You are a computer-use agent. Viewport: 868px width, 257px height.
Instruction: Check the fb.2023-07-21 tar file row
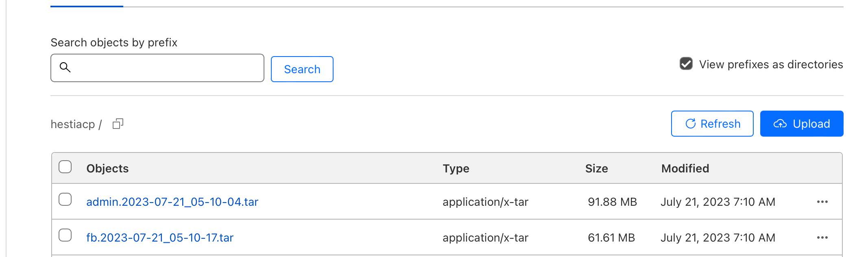pyautogui.click(x=65, y=235)
